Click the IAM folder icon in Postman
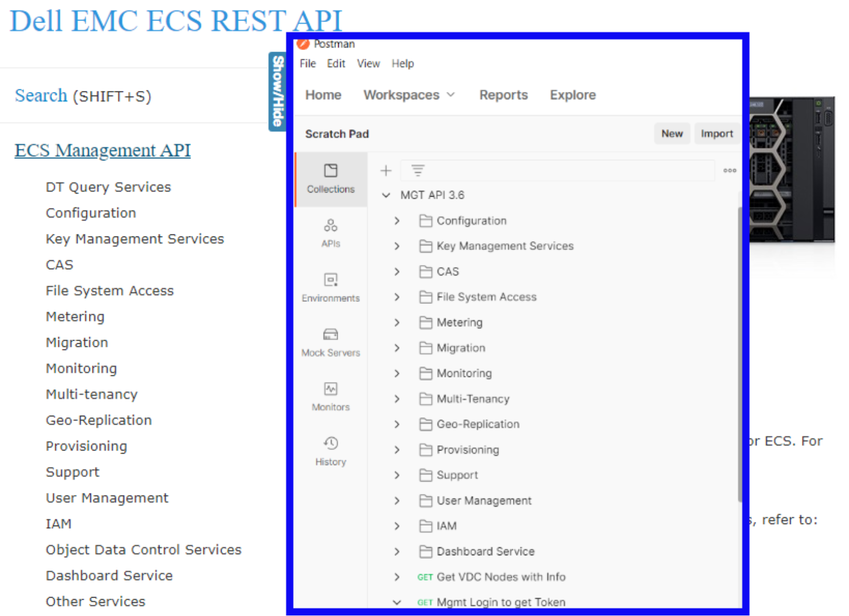This screenshot has width=849, height=616. pyautogui.click(x=426, y=526)
